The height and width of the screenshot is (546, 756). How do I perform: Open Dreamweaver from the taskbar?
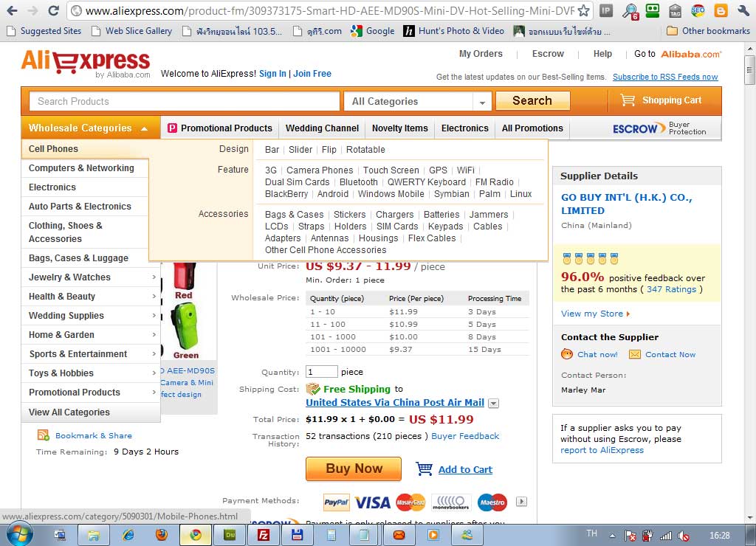tap(230, 535)
